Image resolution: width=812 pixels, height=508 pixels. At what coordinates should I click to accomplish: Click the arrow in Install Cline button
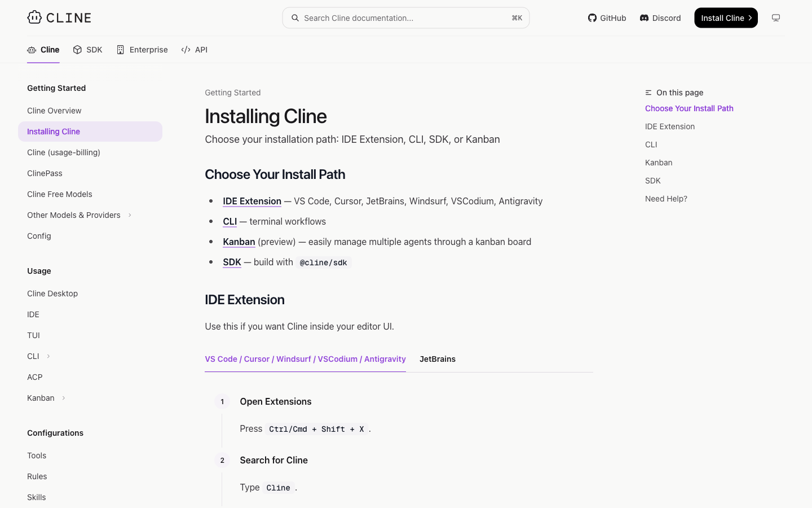(750, 18)
